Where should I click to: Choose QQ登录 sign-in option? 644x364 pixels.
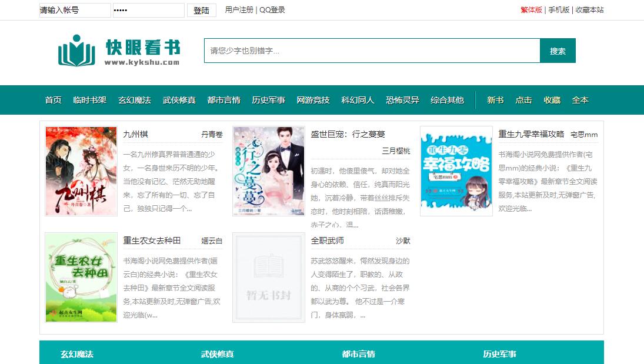272,10
